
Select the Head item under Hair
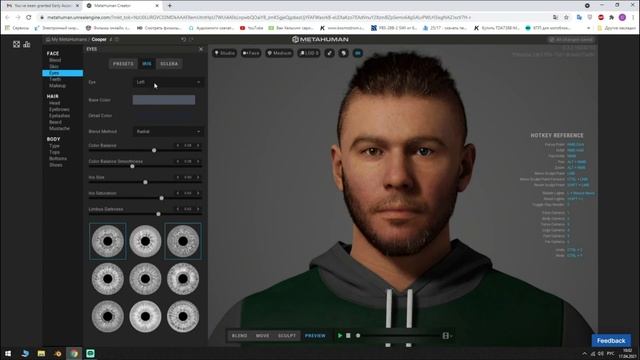pyautogui.click(x=54, y=103)
